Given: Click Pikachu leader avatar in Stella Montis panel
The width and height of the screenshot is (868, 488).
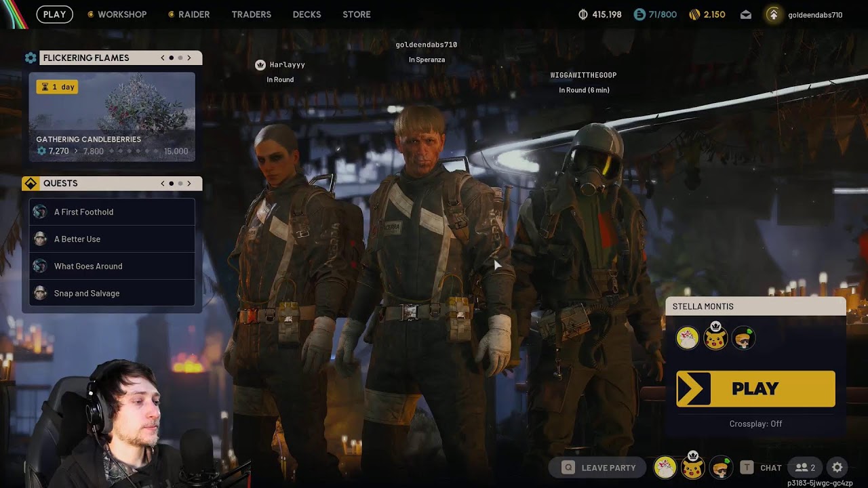Looking at the screenshot, I should point(715,337).
